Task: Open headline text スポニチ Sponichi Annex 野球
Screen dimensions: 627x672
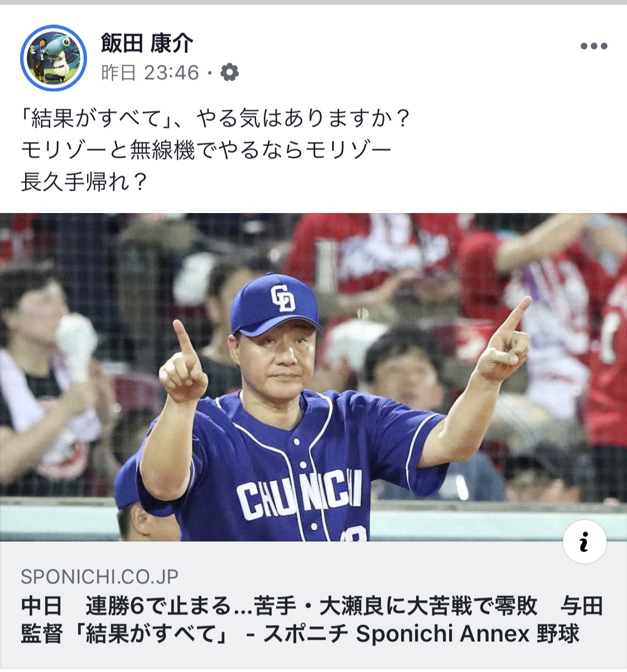Action: pyautogui.click(x=421, y=634)
